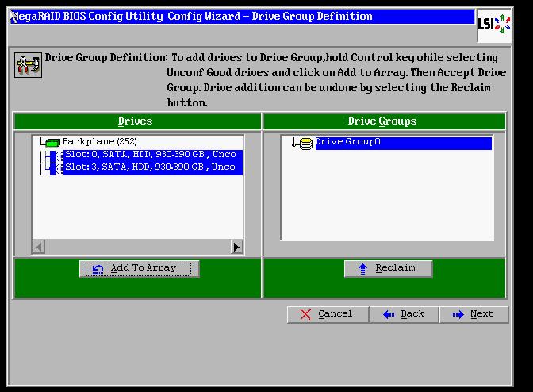The height and width of the screenshot is (392, 533).
Task: Select the Slot: 3 SATA HDD drive
Action: point(153,167)
